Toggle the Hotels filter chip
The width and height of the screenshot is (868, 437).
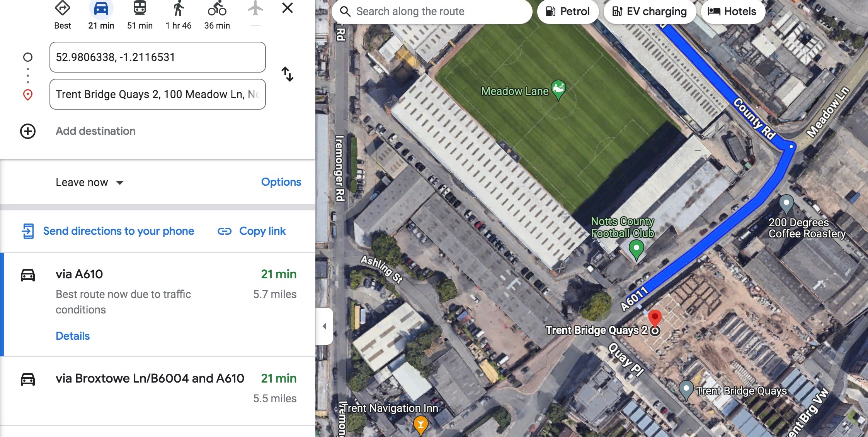[x=732, y=12]
